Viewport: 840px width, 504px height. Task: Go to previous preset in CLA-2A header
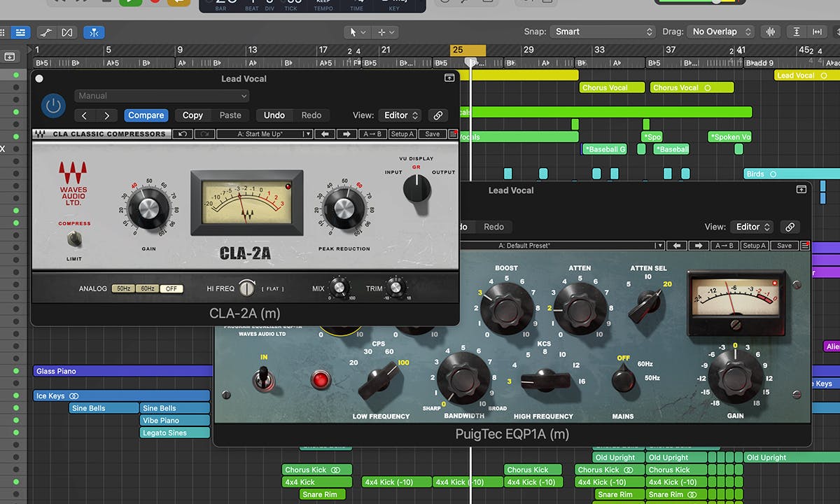pos(85,115)
